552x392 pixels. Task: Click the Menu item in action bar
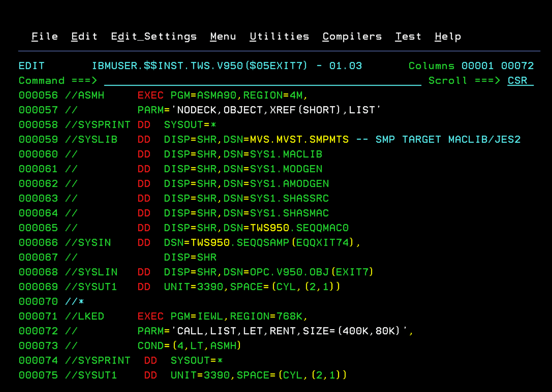pos(223,37)
